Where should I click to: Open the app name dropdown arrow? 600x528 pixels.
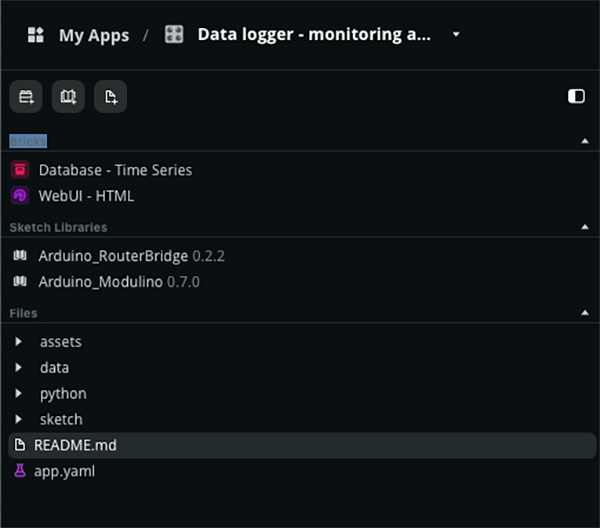[456, 34]
